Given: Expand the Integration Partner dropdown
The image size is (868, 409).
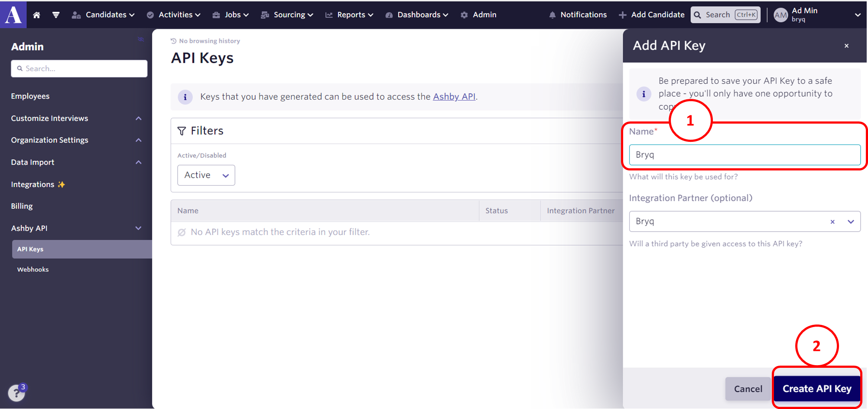Looking at the screenshot, I should point(851,222).
